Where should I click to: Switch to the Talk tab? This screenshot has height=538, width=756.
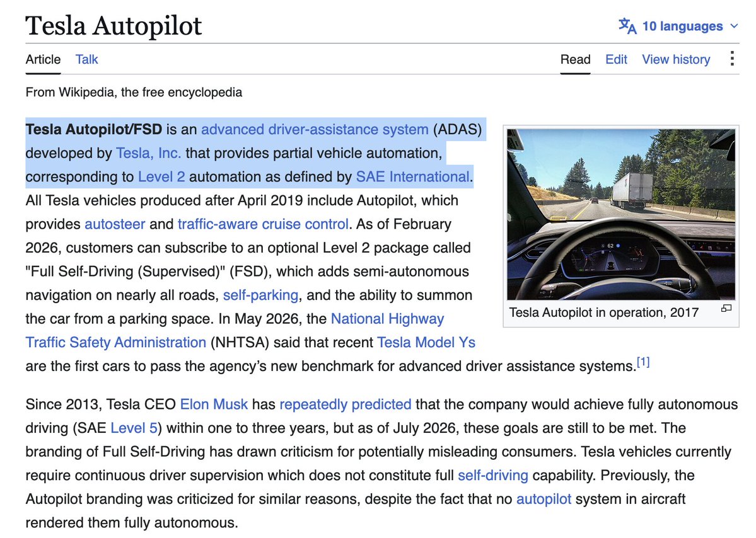pyautogui.click(x=87, y=59)
